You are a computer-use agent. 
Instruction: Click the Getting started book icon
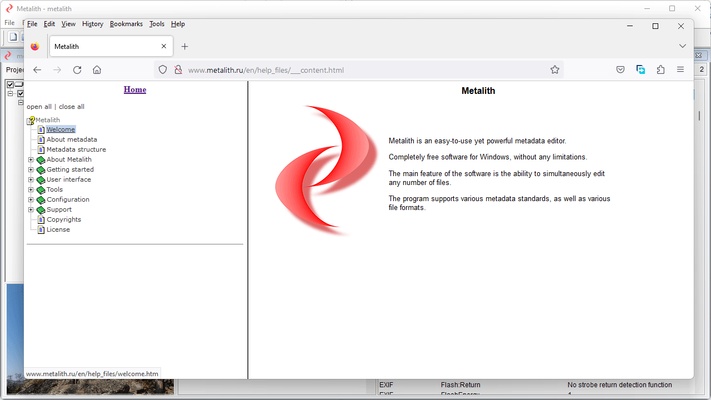[41, 170]
